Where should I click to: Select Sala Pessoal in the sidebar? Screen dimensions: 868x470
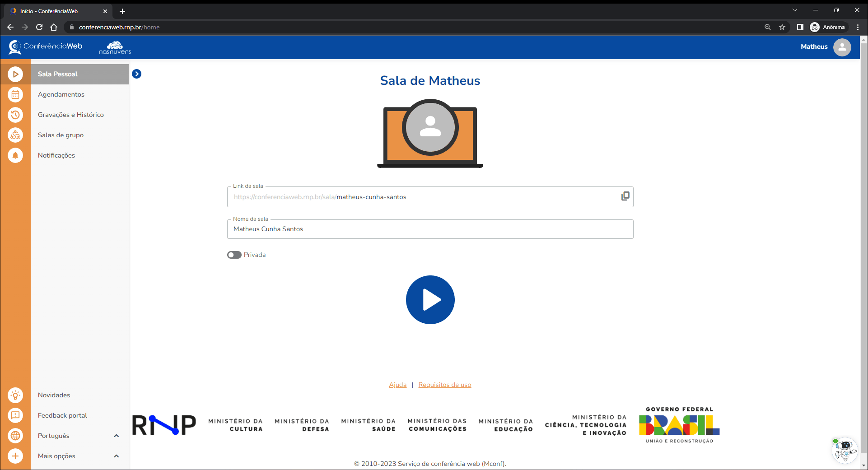58,74
